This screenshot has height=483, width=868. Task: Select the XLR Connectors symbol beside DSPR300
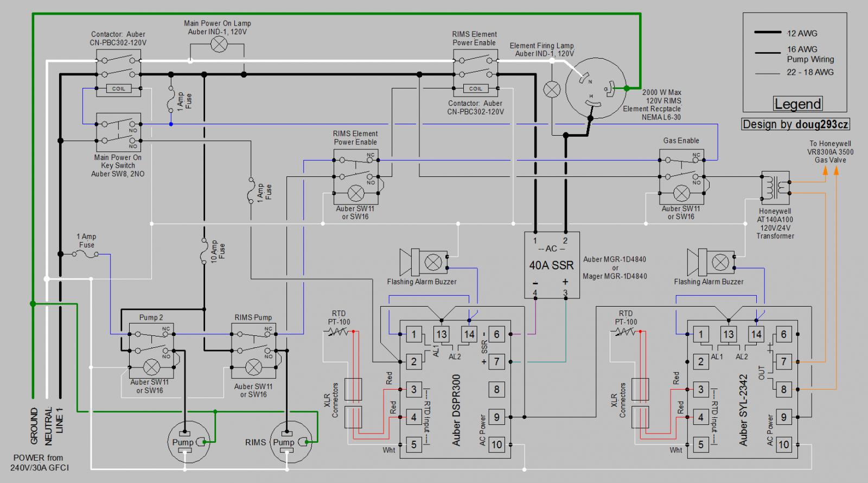click(354, 403)
